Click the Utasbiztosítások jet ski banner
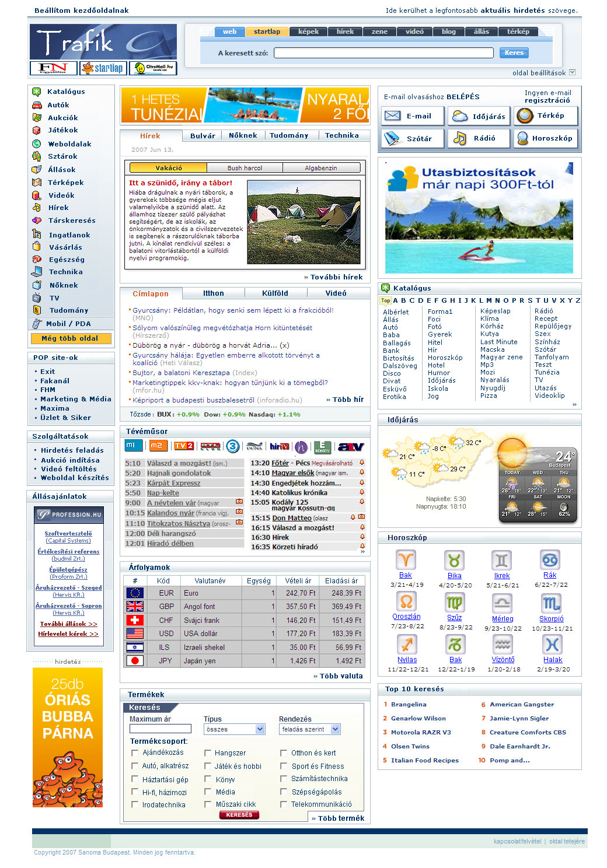 479,218
